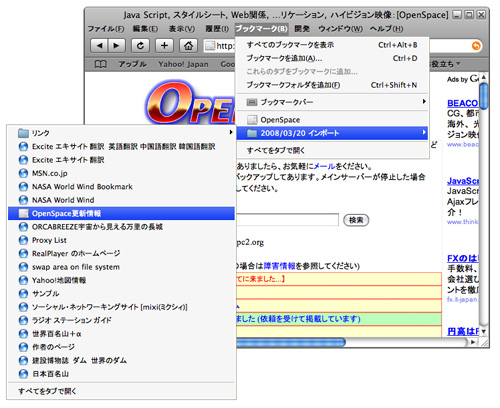Click the globe icon beside MSN.co.jp
The image size is (500, 408).
[23, 173]
